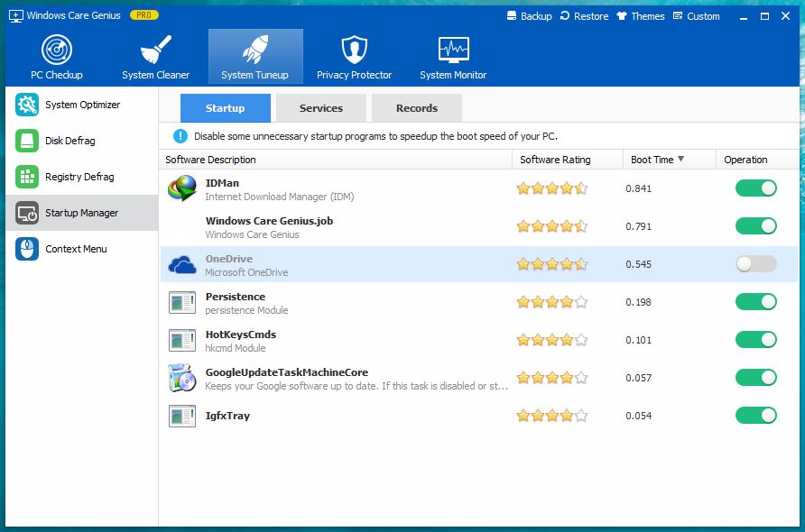Click the boot time value 0.841
This screenshot has height=532, width=805.
point(638,188)
